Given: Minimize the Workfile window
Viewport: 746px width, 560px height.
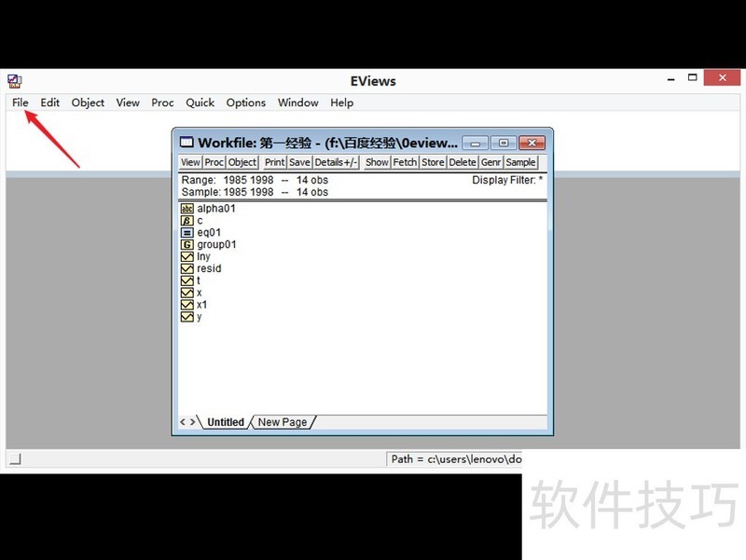Looking at the screenshot, I should click(x=475, y=143).
